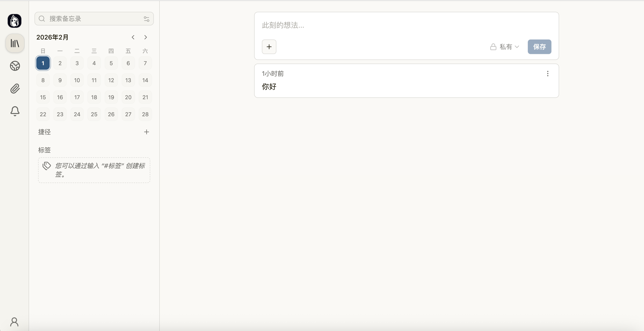Open the attachments paperclip icon
The image size is (644, 331).
15,89
